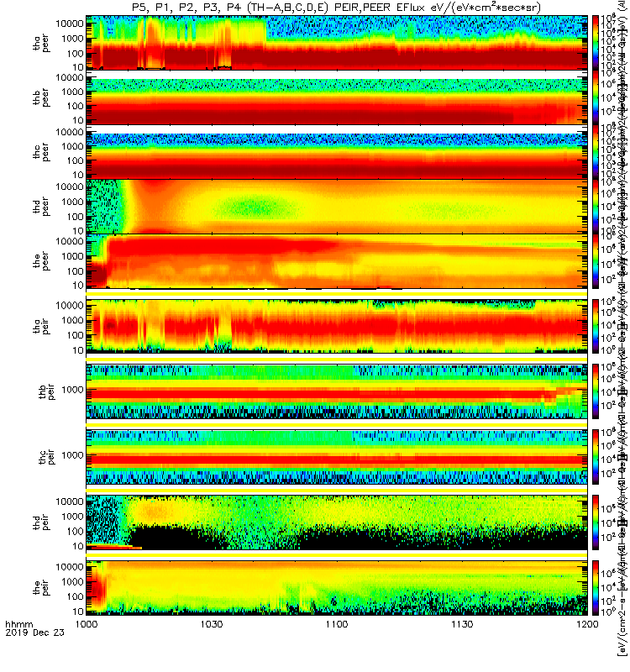Image resolution: width=630 pixels, height=672 pixels.
Task: Select the color bar beside thb peer panel
Action: [x=596, y=97]
